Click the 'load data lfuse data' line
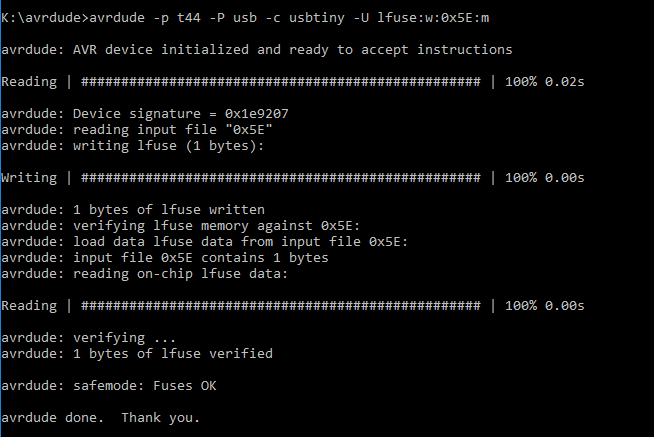654x437 pixels. (x=204, y=241)
